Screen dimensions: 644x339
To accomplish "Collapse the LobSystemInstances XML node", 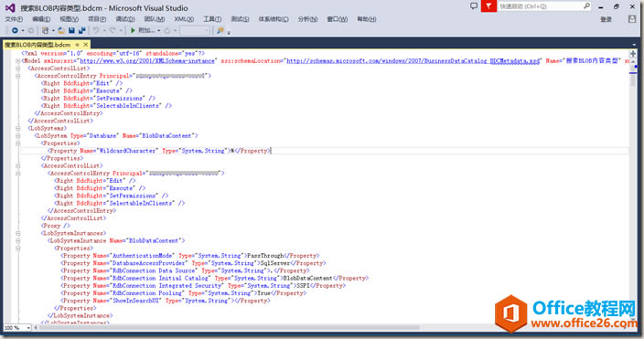I will [x=18, y=233].
